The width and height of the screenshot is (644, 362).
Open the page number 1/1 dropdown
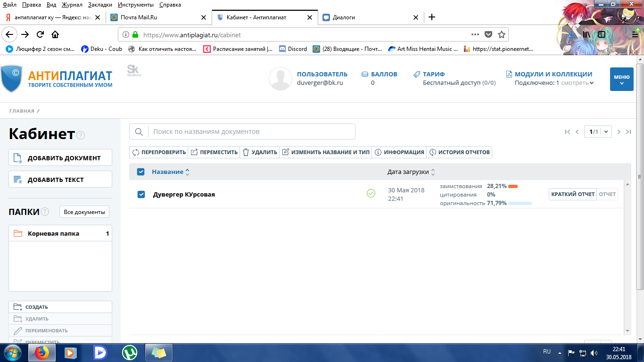[x=598, y=132]
